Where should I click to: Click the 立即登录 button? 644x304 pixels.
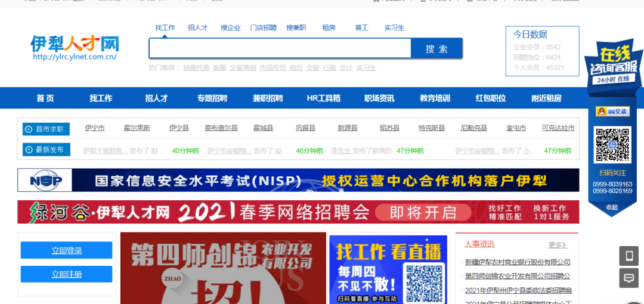tap(67, 250)
